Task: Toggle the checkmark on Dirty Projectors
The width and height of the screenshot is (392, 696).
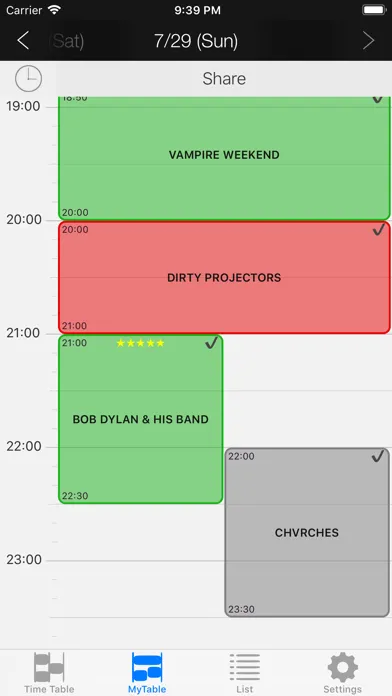Action: [x=378, y=229]
